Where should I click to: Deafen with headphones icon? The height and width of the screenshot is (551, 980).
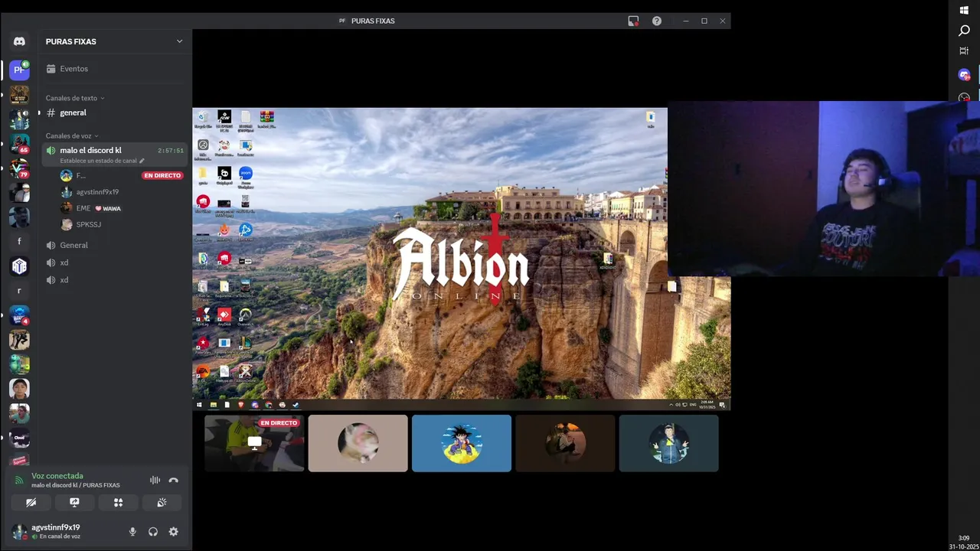pyautogui.click(x=153, y=531)
